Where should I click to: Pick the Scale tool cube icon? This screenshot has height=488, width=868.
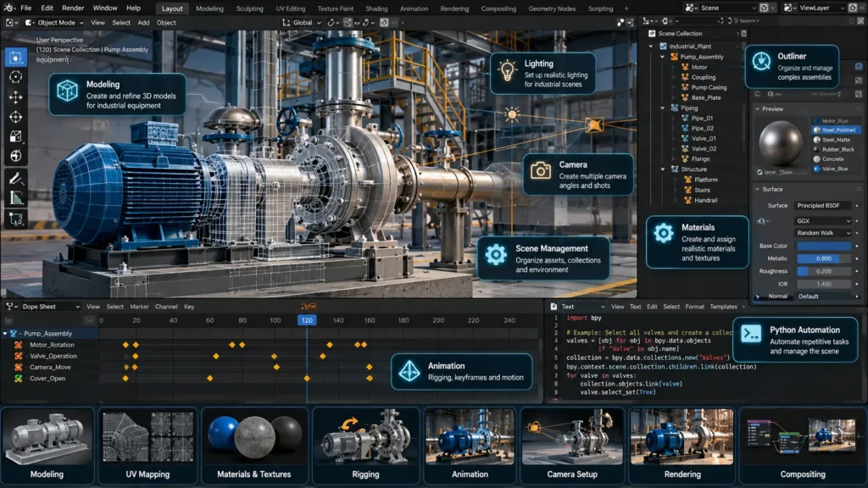(x=15, y=136)
